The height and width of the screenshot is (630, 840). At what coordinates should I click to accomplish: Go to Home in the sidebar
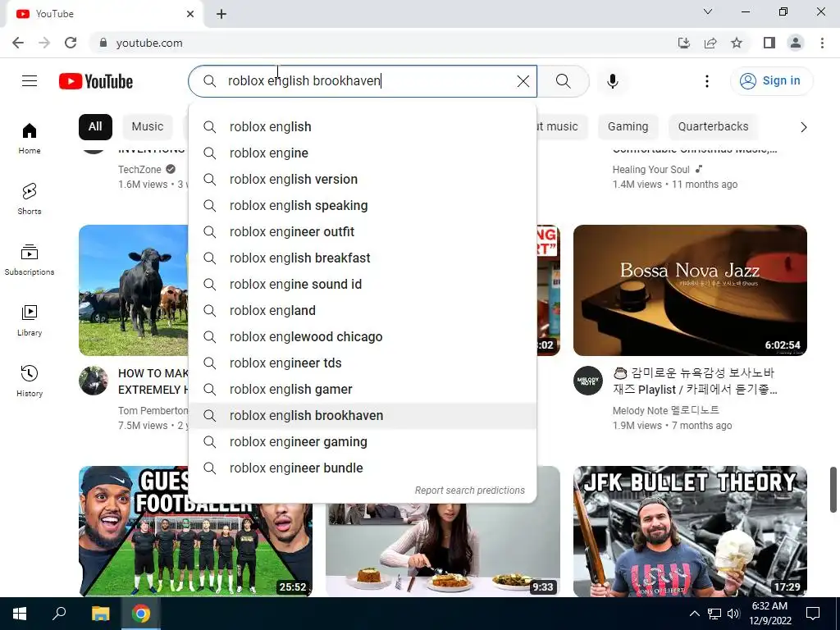tap(30, 138)
